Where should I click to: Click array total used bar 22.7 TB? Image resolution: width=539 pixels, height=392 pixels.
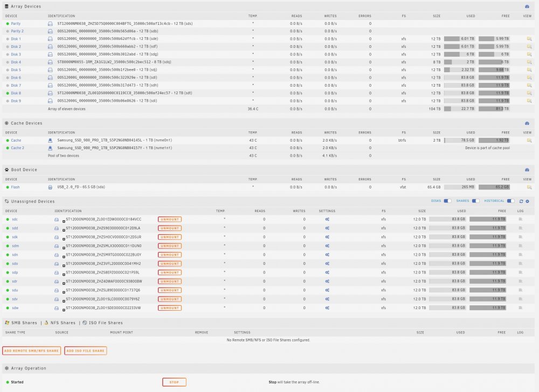point(460,109)
